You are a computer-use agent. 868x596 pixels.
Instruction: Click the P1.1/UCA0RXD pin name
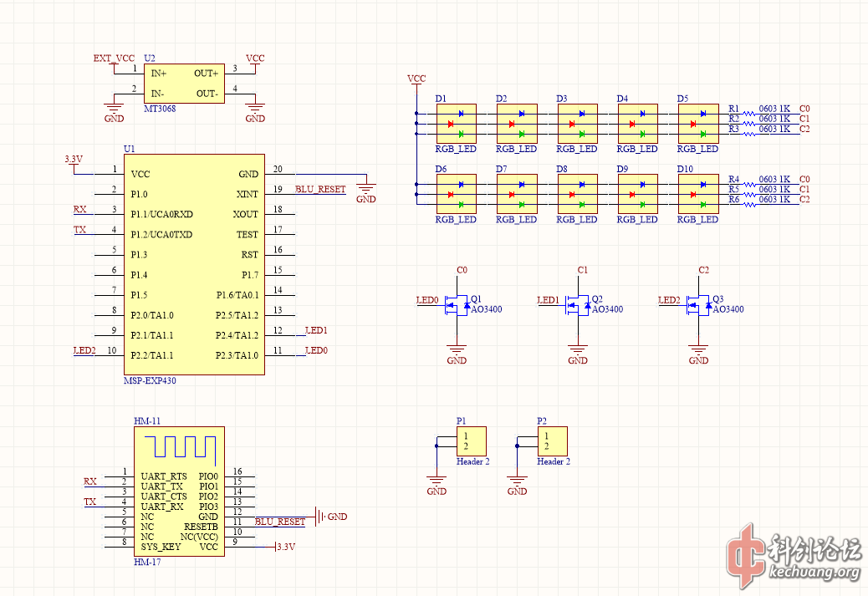coord(161,214)
